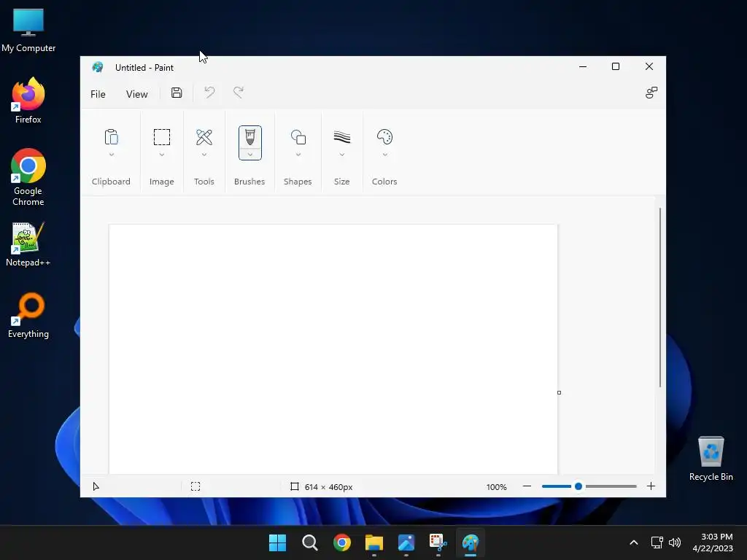
Task: Open the clock and date panel
Action: [713, 542]
